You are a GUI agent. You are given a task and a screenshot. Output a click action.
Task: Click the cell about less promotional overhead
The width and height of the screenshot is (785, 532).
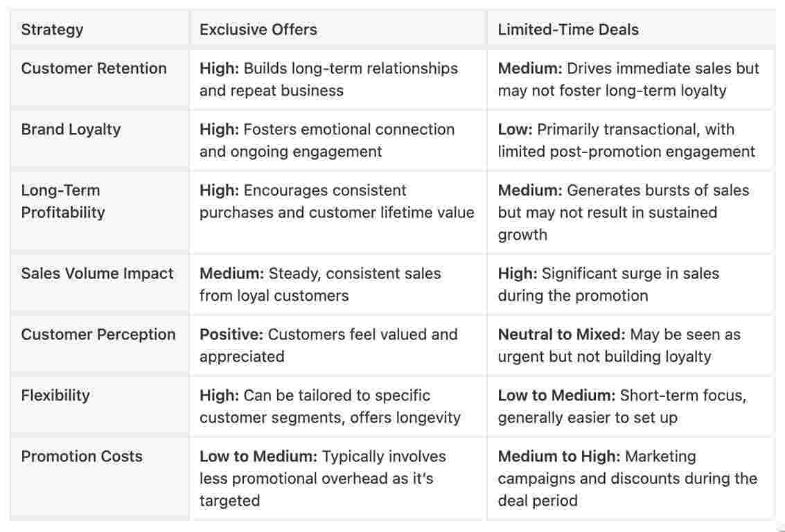pos(323,478)
